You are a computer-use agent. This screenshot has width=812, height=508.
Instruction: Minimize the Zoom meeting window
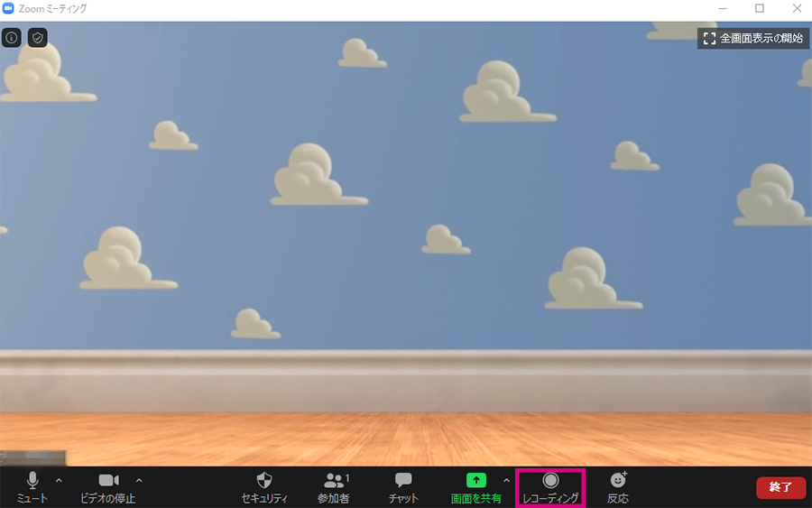[723, 8]
